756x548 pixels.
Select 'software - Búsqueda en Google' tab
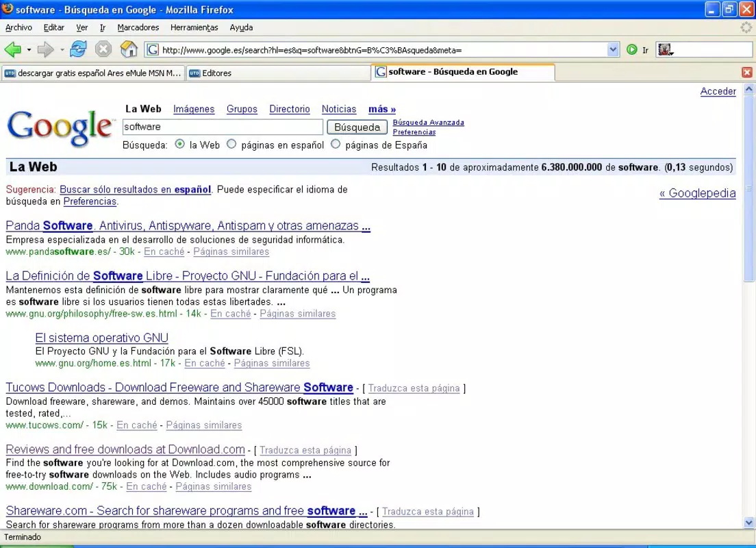(x=463, y=72)
